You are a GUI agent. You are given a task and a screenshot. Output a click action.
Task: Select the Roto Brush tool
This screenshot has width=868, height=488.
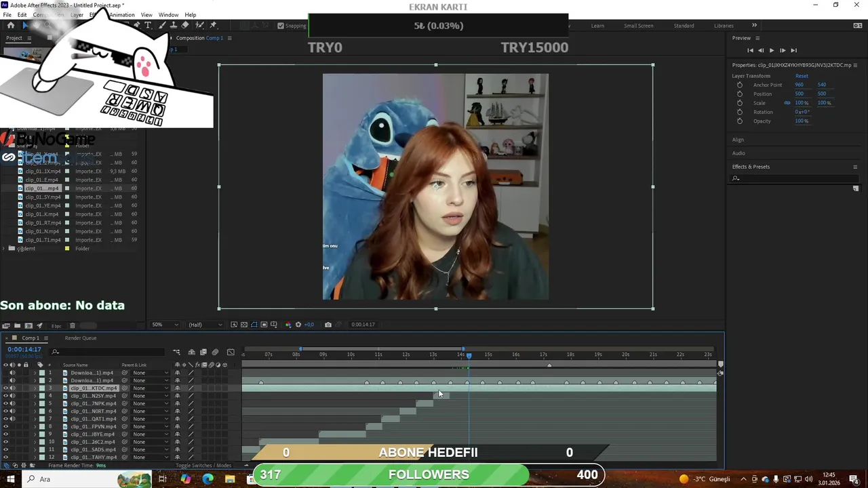coord(200,25)
